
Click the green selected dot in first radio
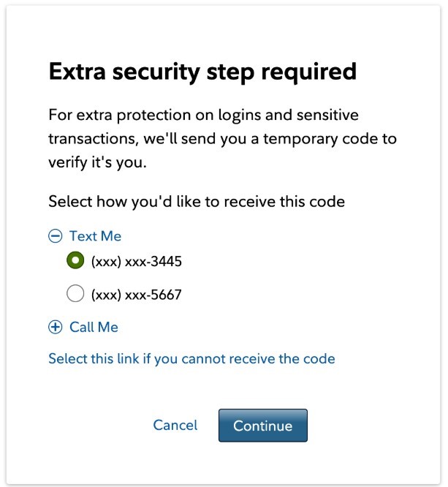click(75, 260)
